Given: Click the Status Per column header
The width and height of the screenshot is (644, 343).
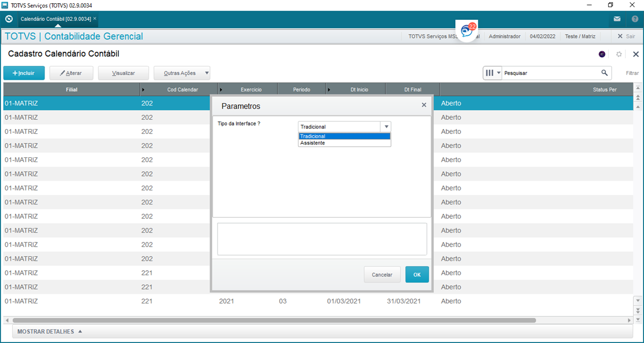Looking at the screenshot, I should click(536, 89).
